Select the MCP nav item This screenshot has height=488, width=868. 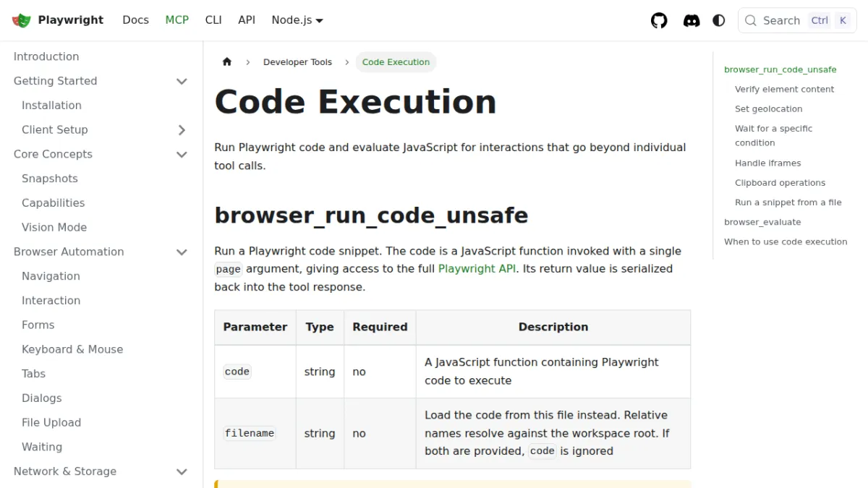(x=176, y=20)
